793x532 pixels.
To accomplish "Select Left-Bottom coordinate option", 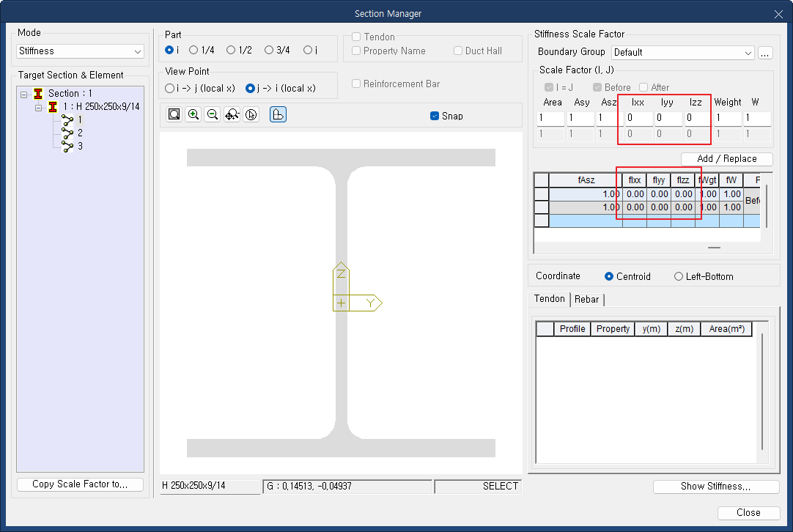I will click(x=679, y=276).
